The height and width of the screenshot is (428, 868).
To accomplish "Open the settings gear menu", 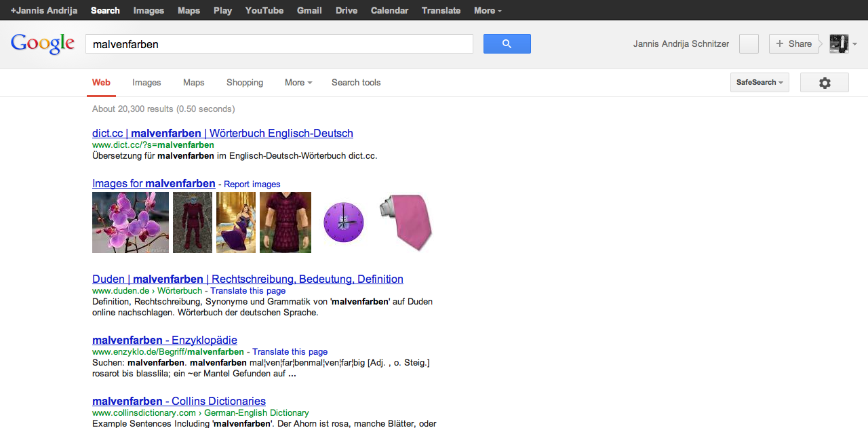I will pos(825,83).
